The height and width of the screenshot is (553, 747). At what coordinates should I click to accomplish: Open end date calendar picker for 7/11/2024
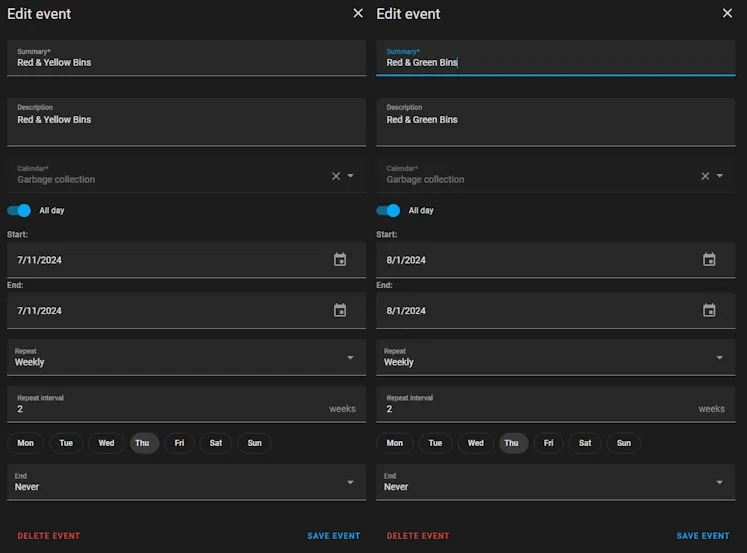(340, 310)
